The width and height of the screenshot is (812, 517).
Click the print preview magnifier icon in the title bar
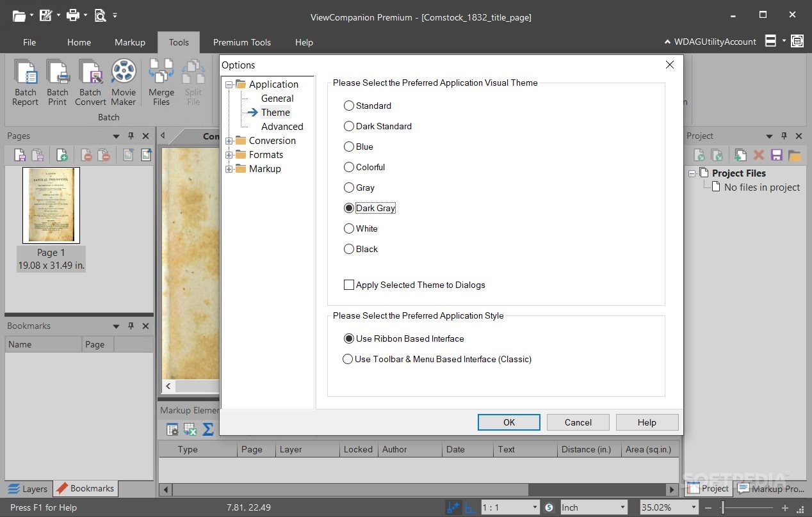click(x=101, y=15)
